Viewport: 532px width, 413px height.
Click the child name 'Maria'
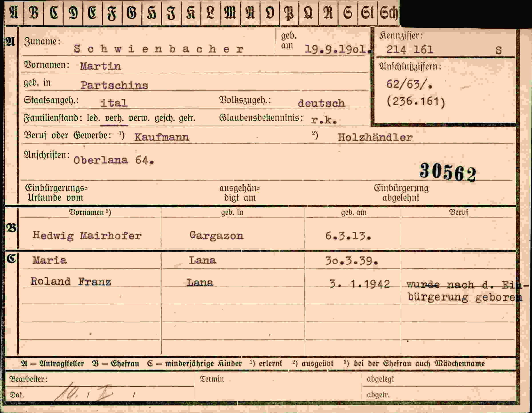point(50,260)
